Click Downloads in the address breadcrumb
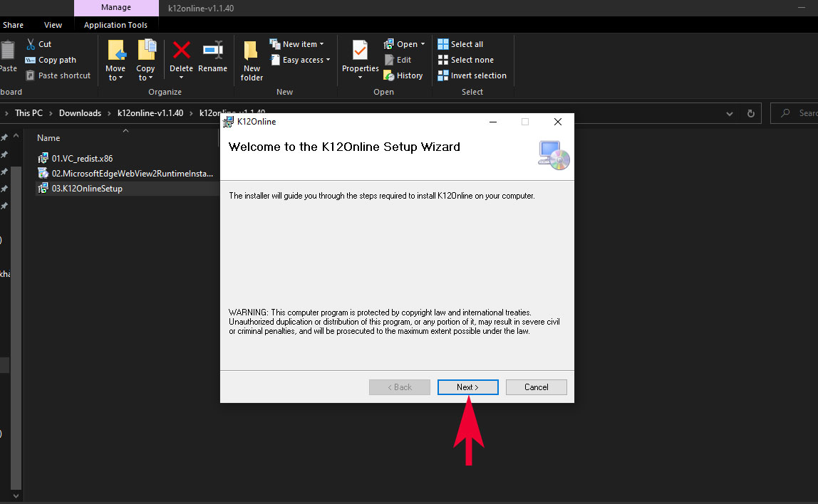Viewport: 818px width, 504px height. point(80,113)
